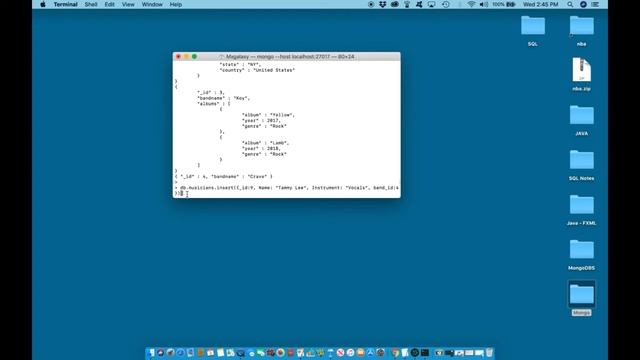Viewport: 640px width, 360px height.
Task: Open the View menu
Action: click(128, 4)
